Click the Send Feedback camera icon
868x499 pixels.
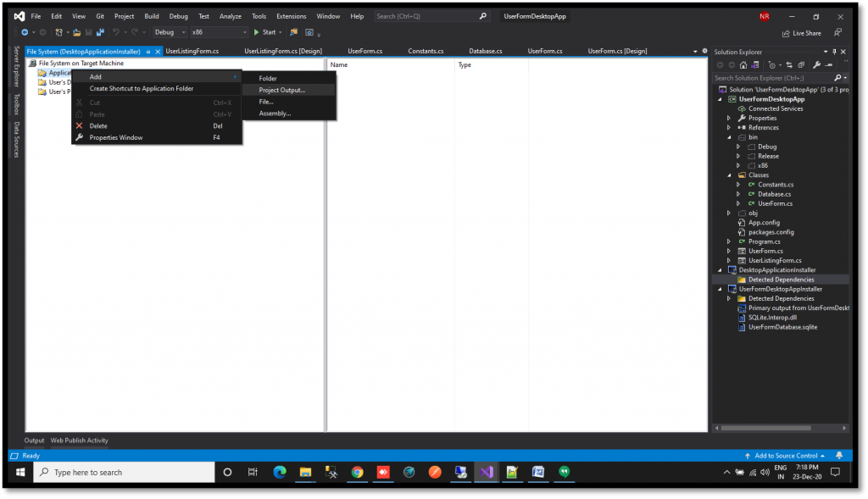click(x=309, y=33)
